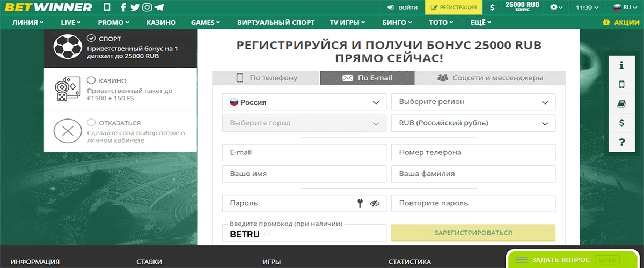Click the E-mail input field
644x268 pixels.
(x=304, y=152)
